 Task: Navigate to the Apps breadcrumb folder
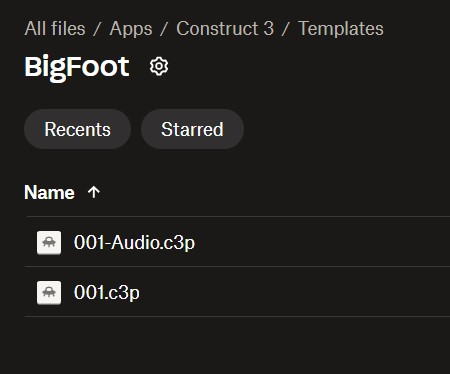(131, 29)
